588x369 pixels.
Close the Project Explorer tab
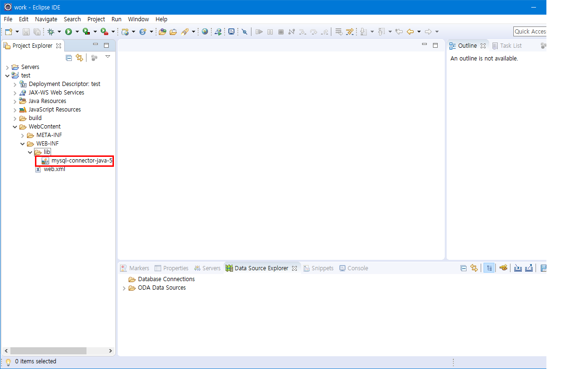(x=59, y=46)
